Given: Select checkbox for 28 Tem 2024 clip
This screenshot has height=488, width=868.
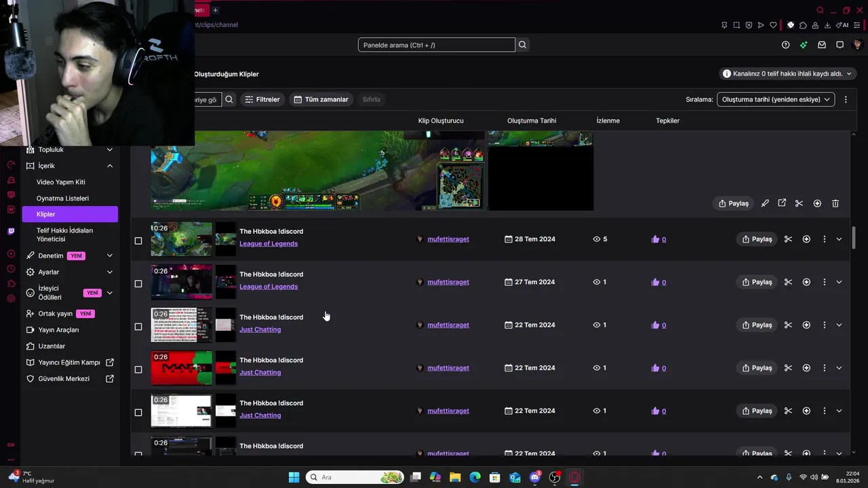Looking at the screenshot, I should point(138,241).
